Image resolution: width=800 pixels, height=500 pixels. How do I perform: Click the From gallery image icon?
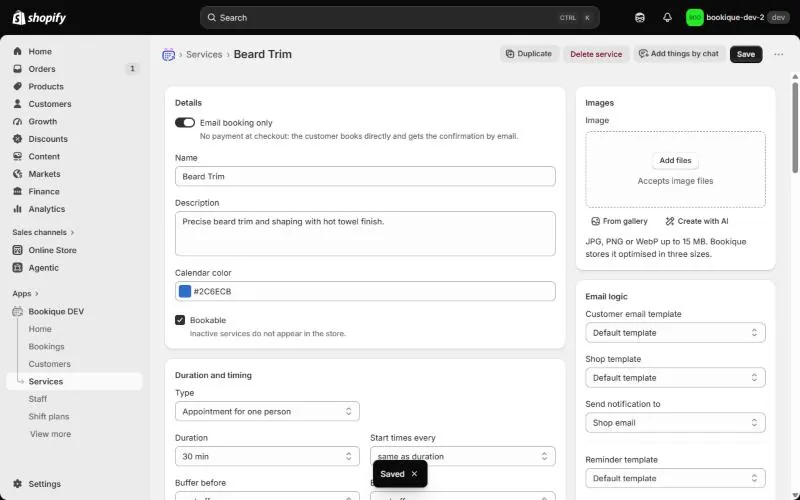click(x=595, y=221)
